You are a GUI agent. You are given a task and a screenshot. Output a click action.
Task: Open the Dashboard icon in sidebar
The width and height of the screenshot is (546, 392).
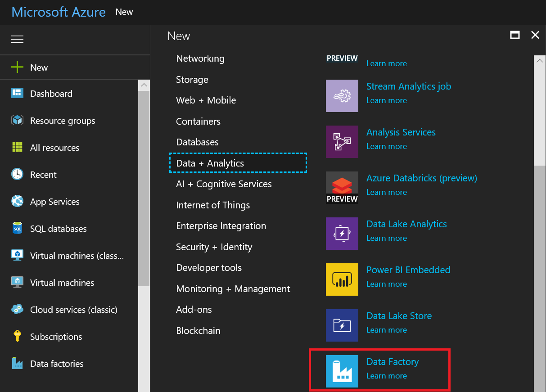17,94
